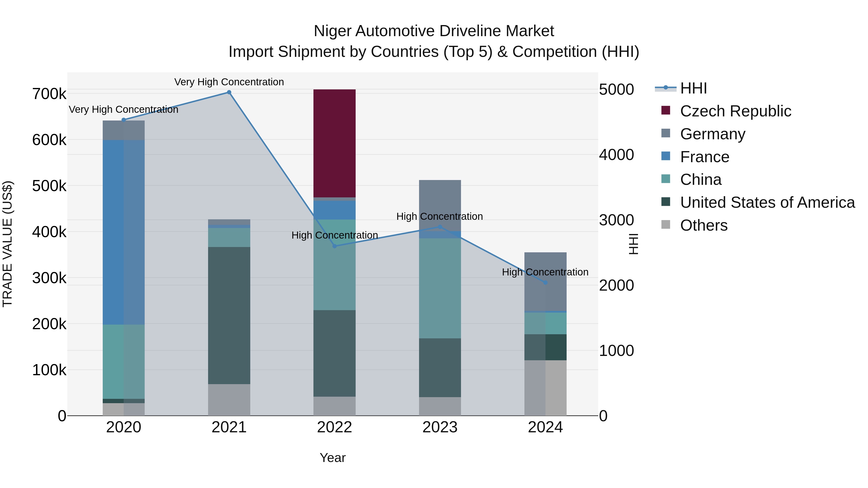Toggle the HHI legend entry
This screenshot has height=488, width=868.
click(681, 88)
